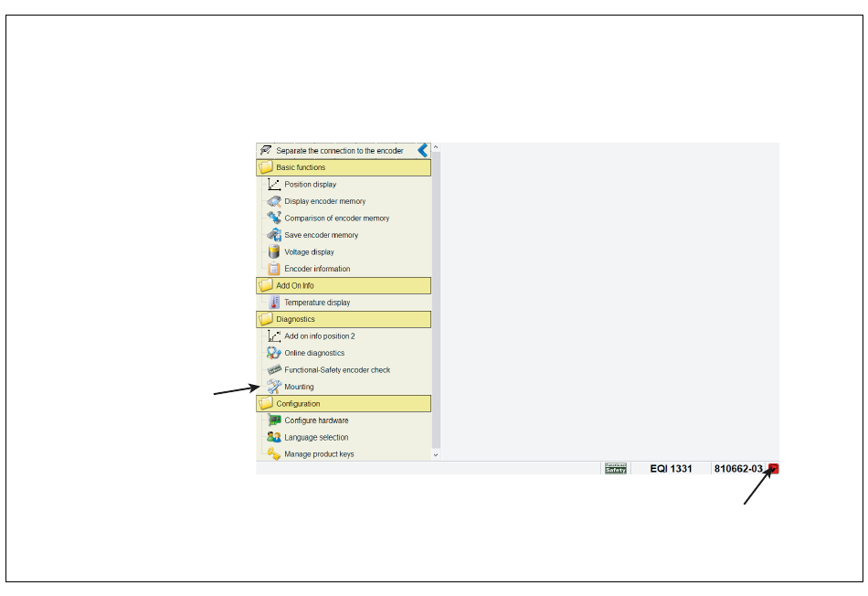Screen dimensions: 868x596
Task: Click the Functional Safety status badge
Action: (616, 469)
